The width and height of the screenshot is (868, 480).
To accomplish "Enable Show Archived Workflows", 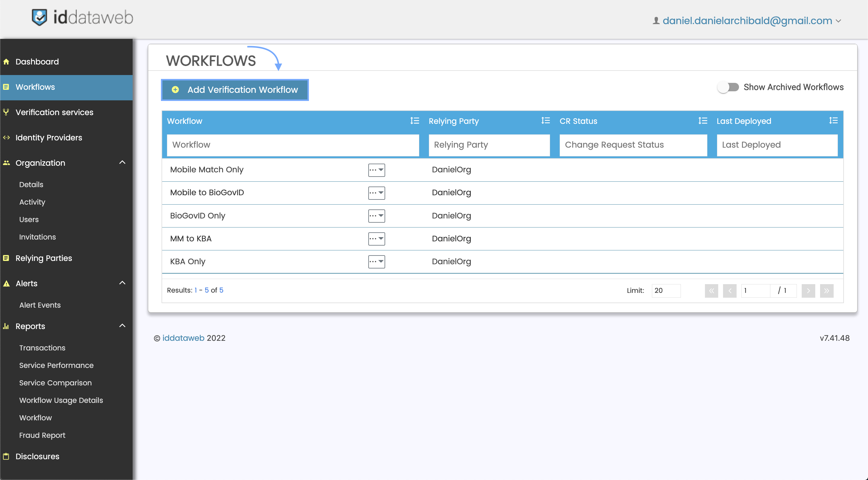I will pyautogui.click(x=728, y=87).
